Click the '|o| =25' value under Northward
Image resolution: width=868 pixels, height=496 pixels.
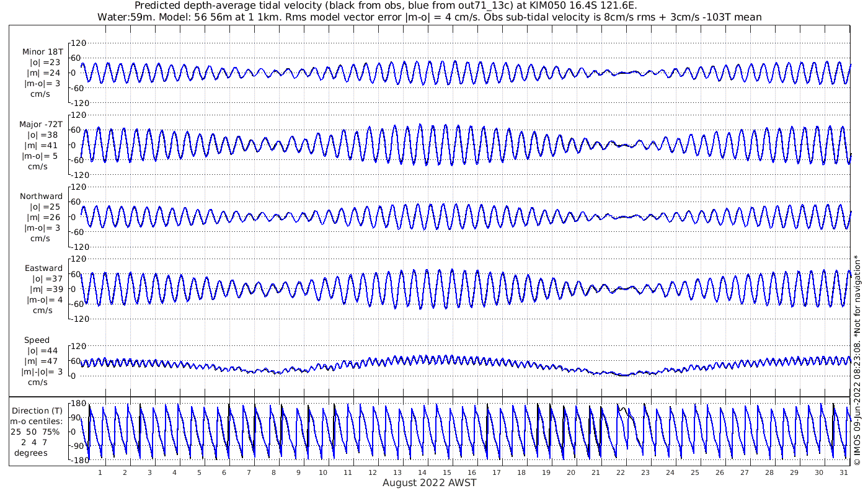point(45,207)
